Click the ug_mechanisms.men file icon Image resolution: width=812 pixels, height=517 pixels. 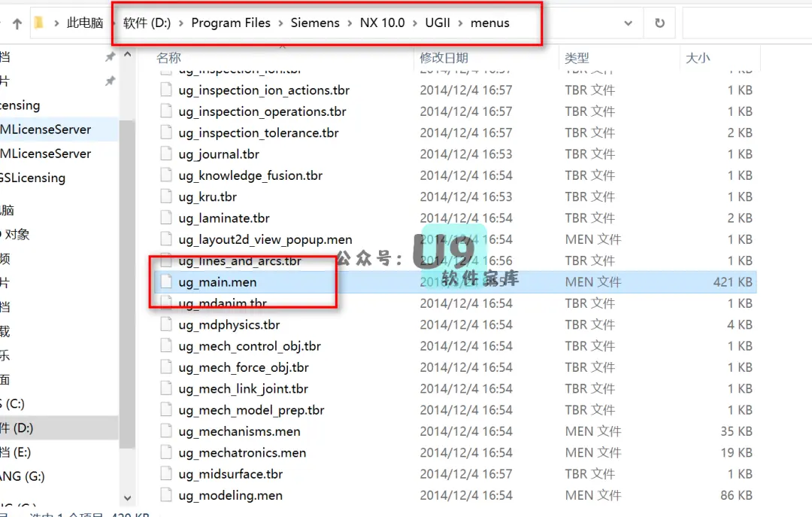(166, 431)
